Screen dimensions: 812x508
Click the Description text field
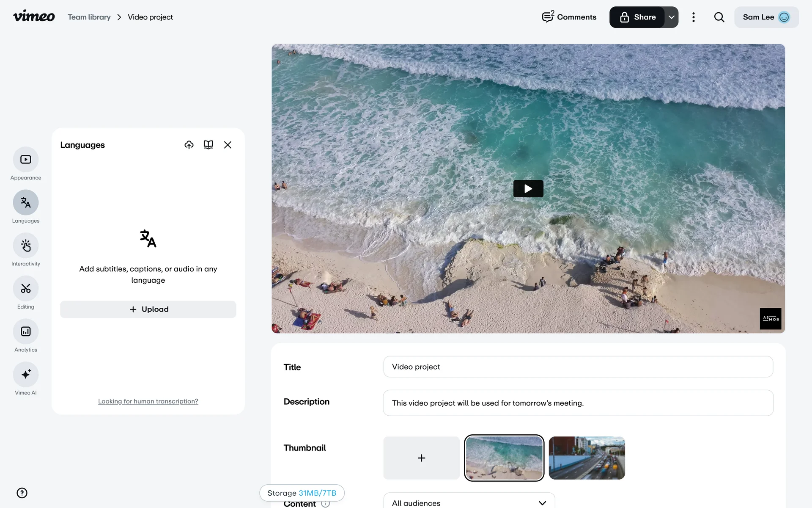(578, 403)
